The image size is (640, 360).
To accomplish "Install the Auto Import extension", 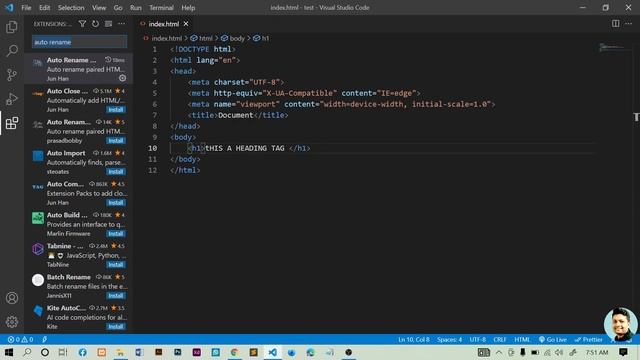I will tap(116, 171).
